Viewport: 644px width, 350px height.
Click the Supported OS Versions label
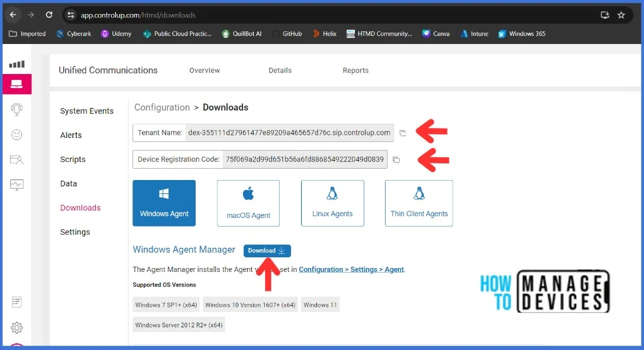pos(164,285)
